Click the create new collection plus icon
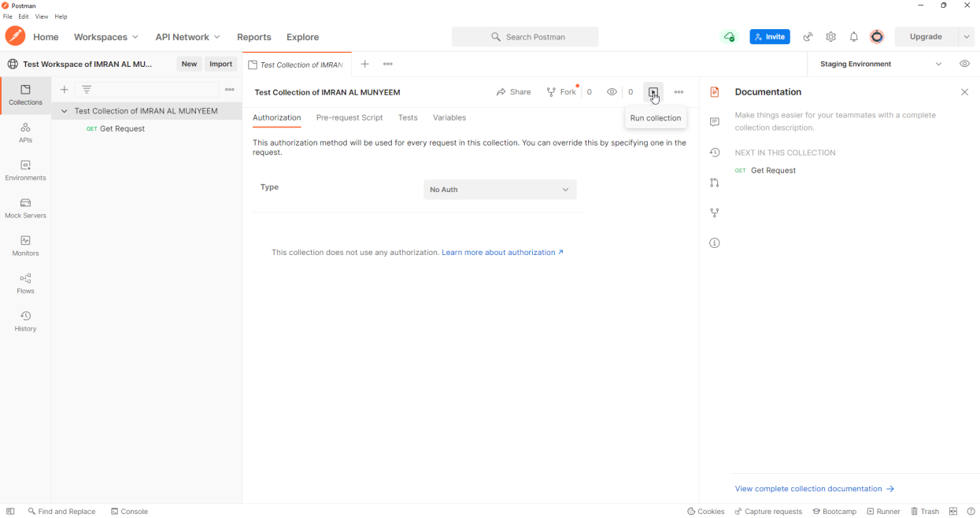980x518 pixels. [x=65, y=90]
